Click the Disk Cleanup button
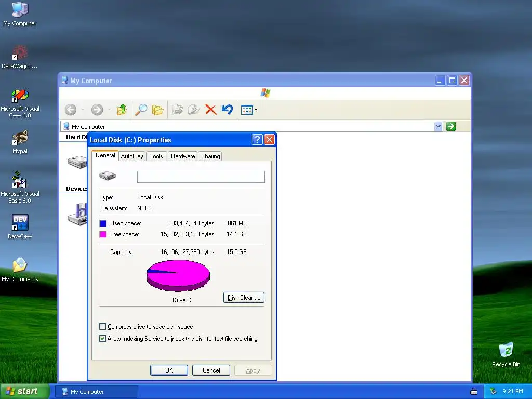 [244, 298]
